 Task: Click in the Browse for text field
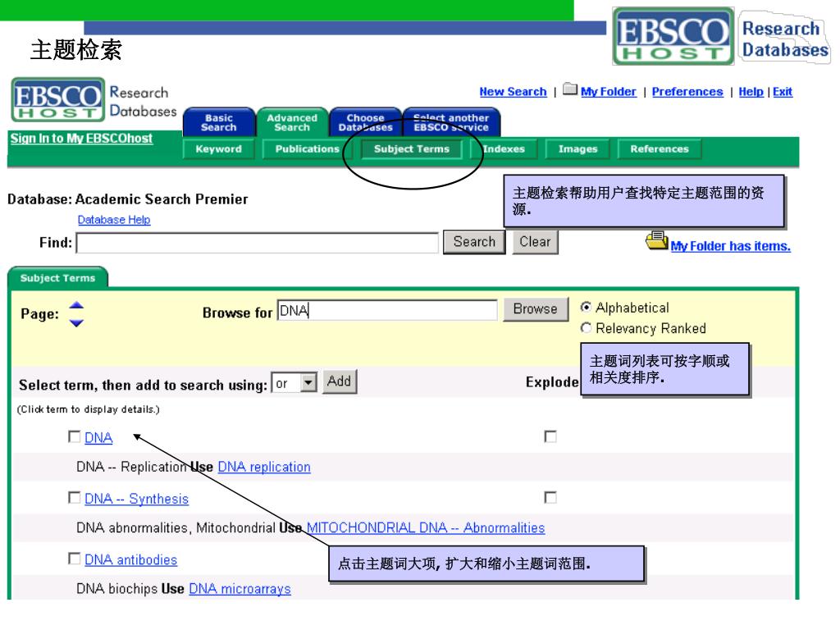click(387, 310)
